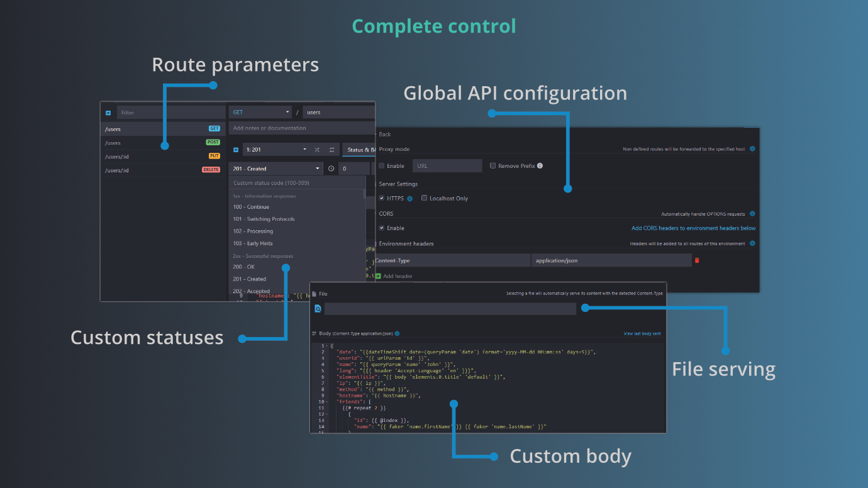Enable the Localhost Only checkbox
The width and height of the screenshot is (868, 488).
pos(424,198)
